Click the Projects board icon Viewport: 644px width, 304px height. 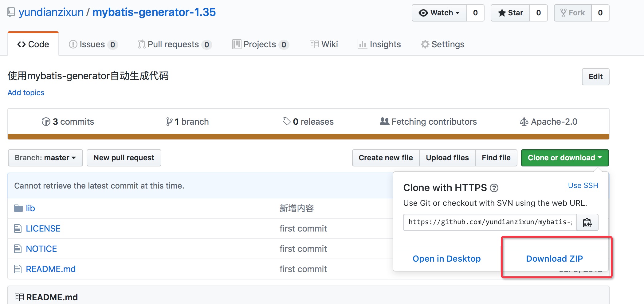237,45
